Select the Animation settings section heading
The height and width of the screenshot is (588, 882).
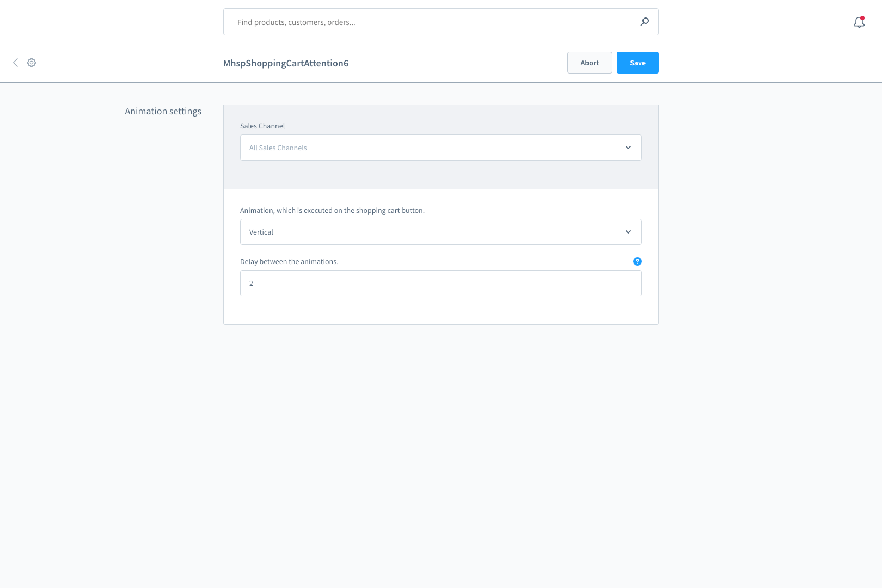(163, 111)
